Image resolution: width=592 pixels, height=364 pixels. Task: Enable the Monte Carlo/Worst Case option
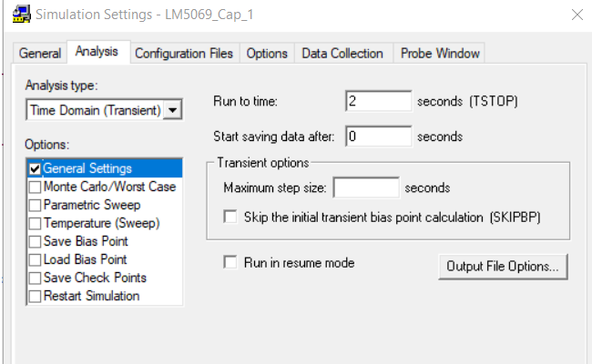click(x=36, y=187)
